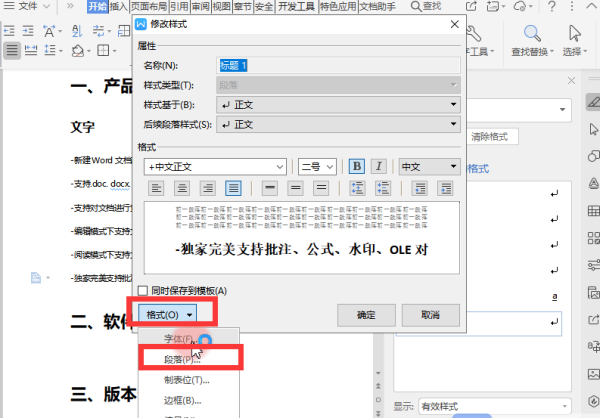Switch to the 引用 ribbon tab
600x418 pixels.
[179, 7]
